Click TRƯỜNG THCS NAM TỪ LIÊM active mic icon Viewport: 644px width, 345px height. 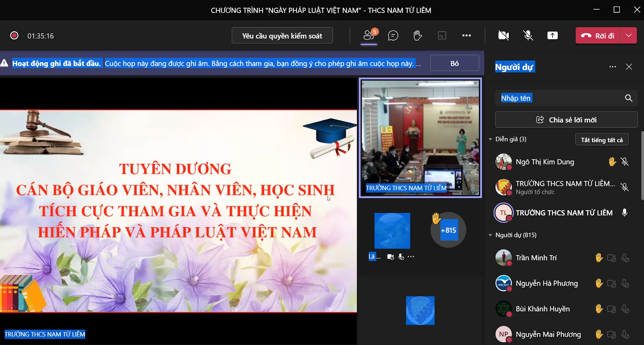pyautogui.click(x=625, y=212)
